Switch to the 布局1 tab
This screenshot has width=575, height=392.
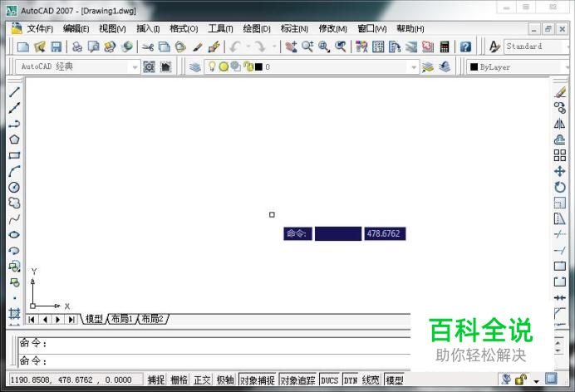click(x=122, y=319)
